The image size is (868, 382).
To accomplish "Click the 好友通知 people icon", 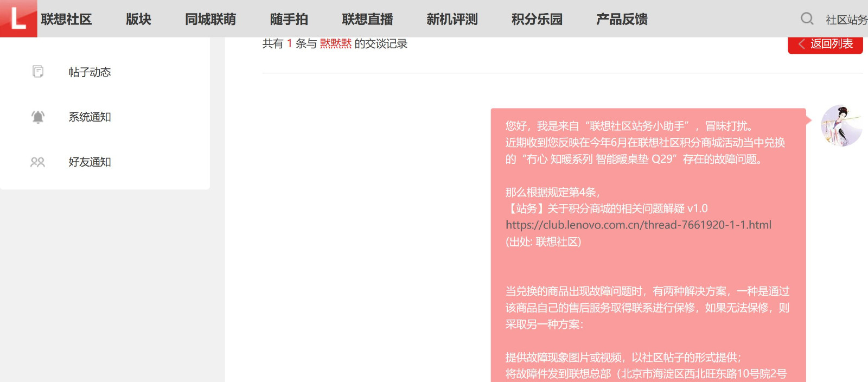I will [x=38, y=162].
